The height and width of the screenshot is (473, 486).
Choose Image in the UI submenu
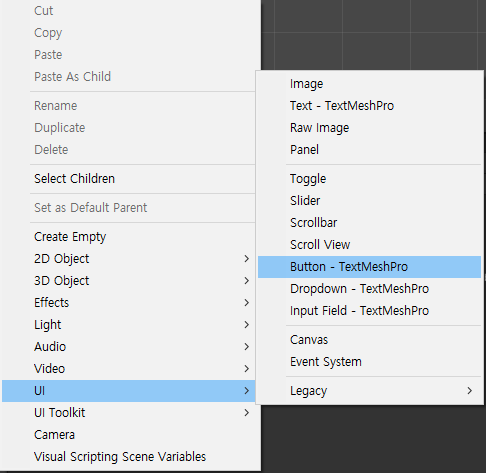tap(369, 84)
